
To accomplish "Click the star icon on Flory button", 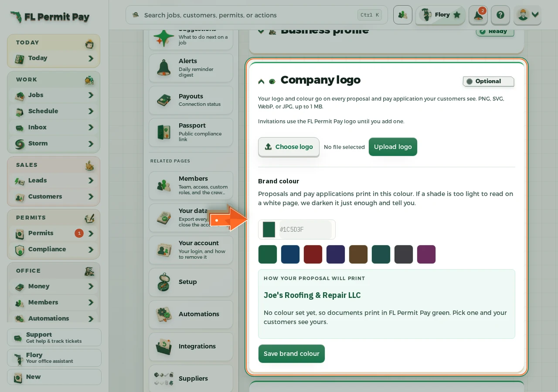I will [x=457, y=15].
